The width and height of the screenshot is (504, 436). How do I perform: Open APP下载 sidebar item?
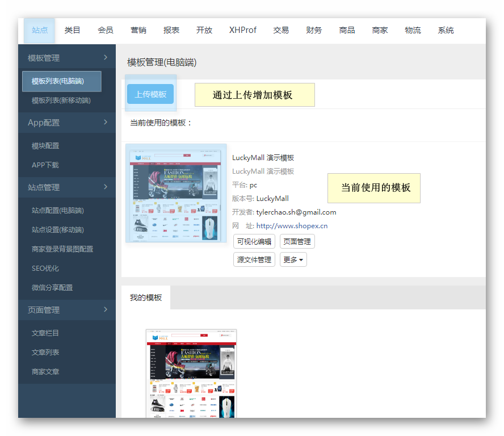pos(45,165)
